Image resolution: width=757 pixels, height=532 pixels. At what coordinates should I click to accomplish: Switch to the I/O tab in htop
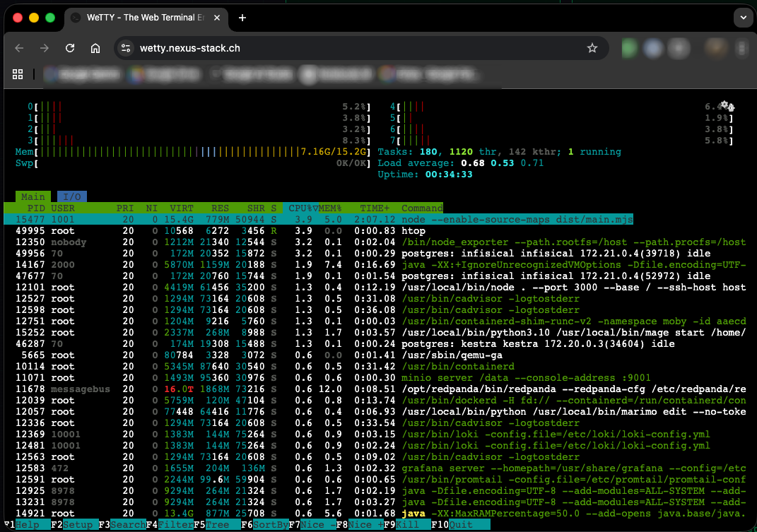[x=71, y=196]
